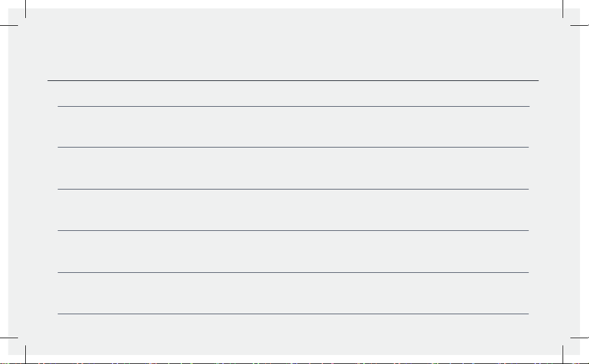Click the thick header line at top
The image size is (589, 364).
(x=293, y=80)
